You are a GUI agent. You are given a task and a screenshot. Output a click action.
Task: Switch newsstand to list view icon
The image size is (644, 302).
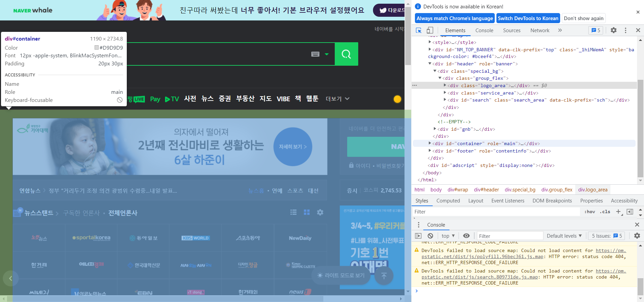293,212
